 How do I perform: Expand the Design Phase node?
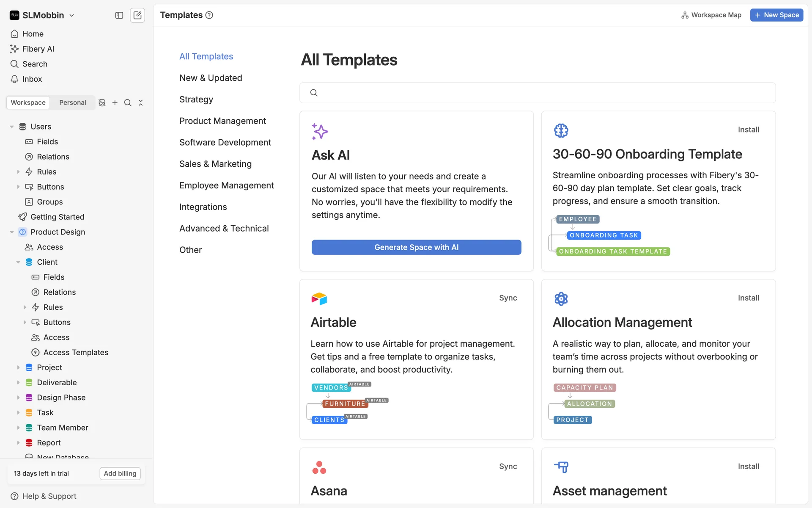[18, 398]
